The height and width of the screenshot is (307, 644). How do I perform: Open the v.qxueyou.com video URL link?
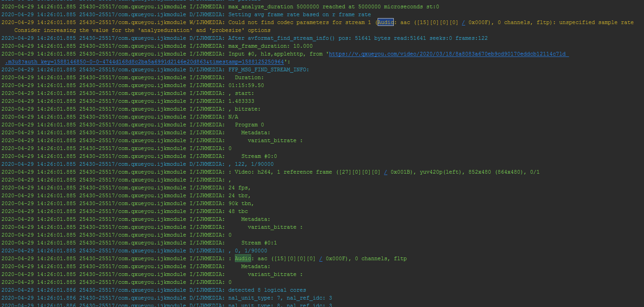(x=448, y=54)
